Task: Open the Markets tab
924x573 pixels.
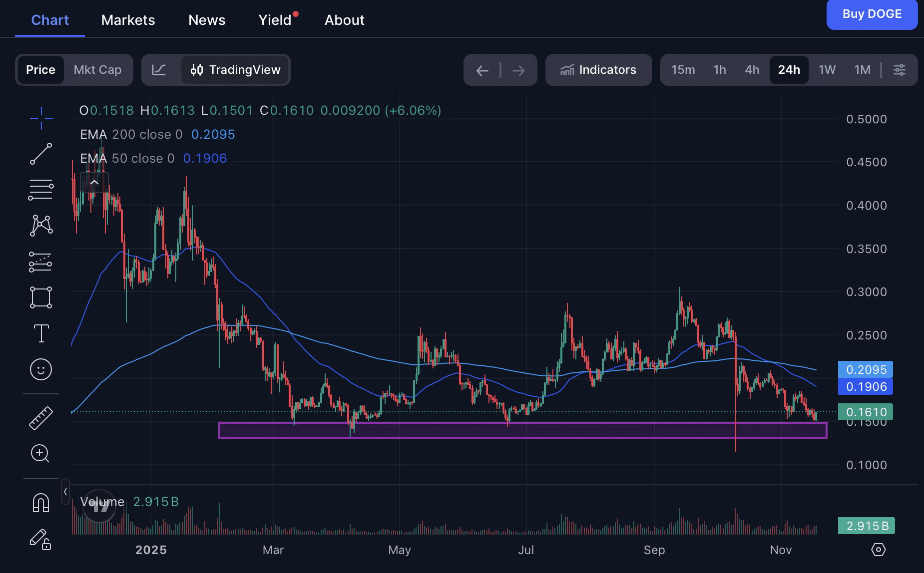Action: point(128,20)
